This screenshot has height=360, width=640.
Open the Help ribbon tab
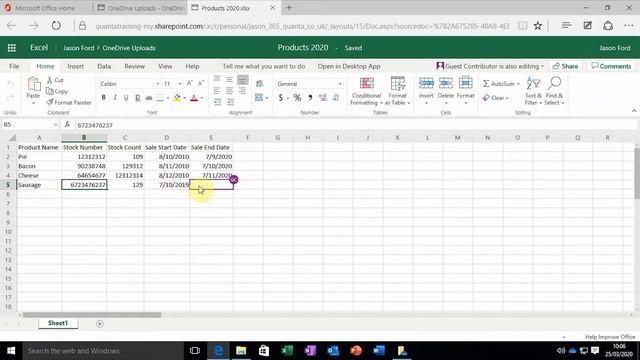[x=192, y=66]
